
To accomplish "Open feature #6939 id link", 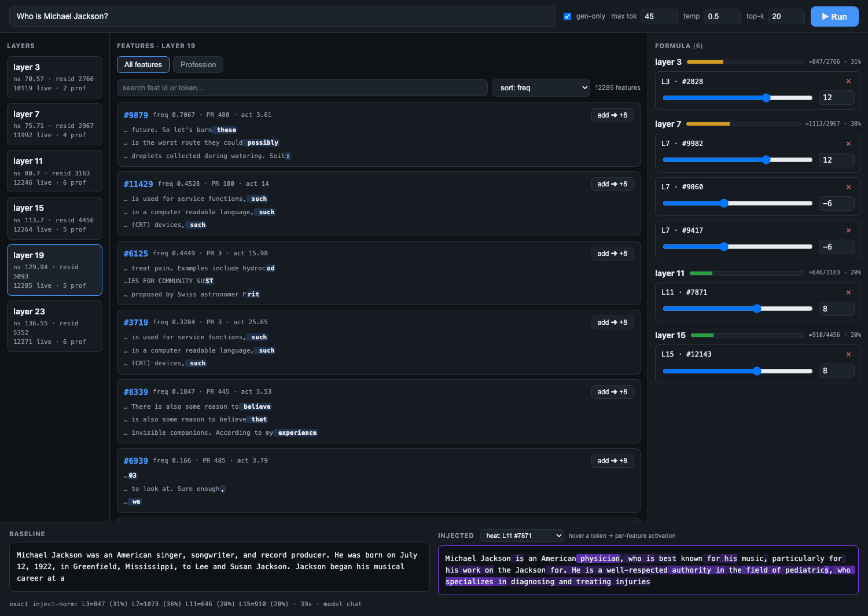I will pyautogui.click(x=135, y=461).
